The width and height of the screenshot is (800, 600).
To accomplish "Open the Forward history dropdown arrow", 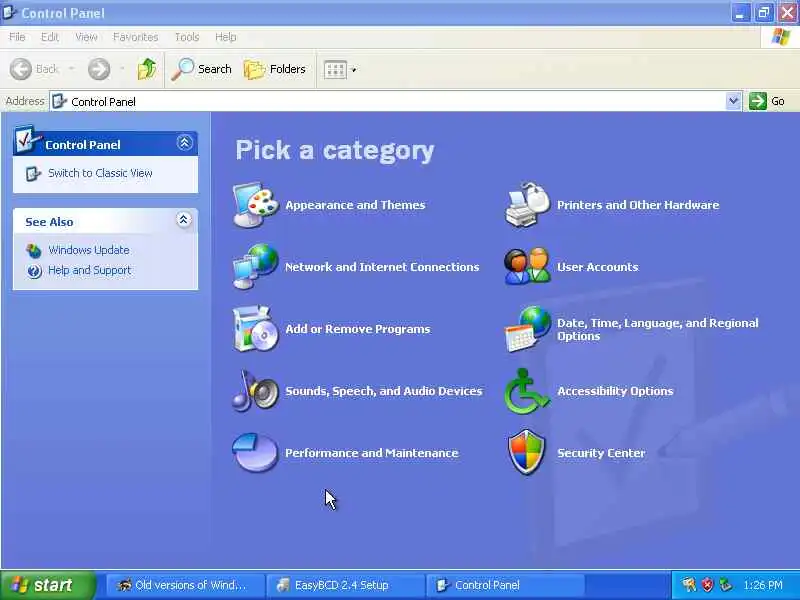I will click(x=122, y=69).
